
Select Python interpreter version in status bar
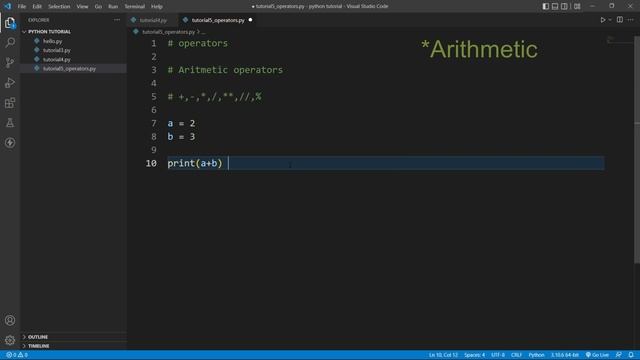pyautogui.click(x=565, y=355)
